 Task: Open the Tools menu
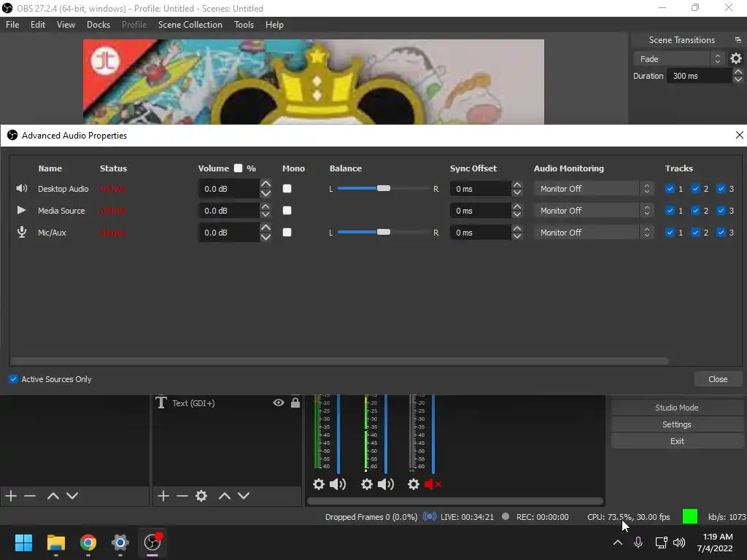tap(244, 25)
